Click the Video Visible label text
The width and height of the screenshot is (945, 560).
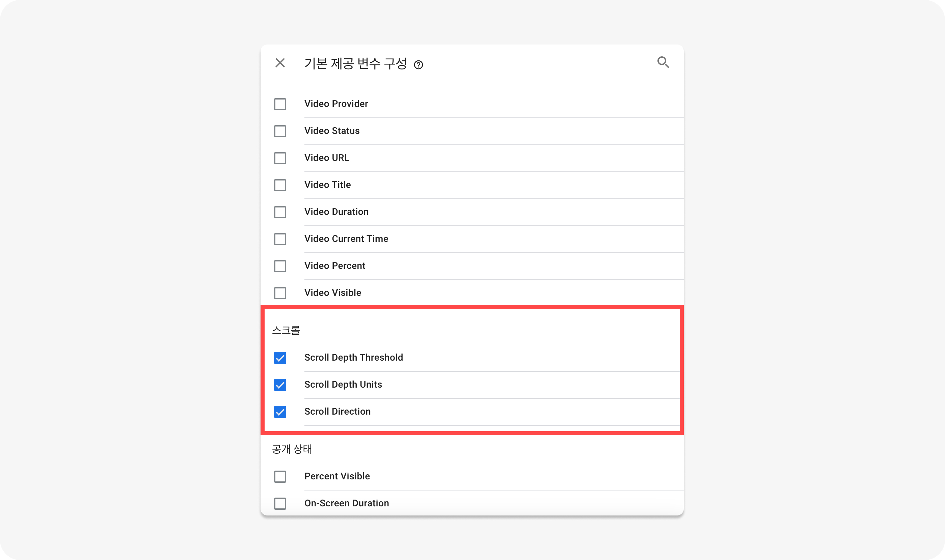pyautogui.click(x=333, y=292)
